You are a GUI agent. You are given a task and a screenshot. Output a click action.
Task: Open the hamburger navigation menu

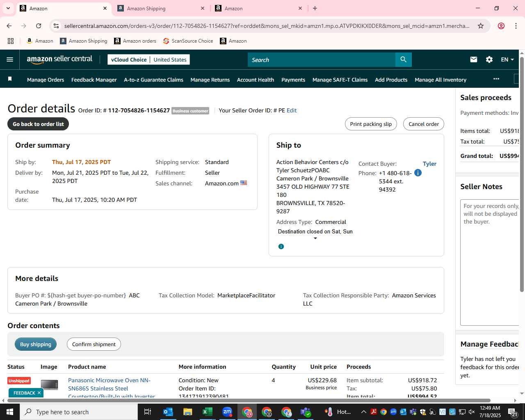click(x=10, y=59)
